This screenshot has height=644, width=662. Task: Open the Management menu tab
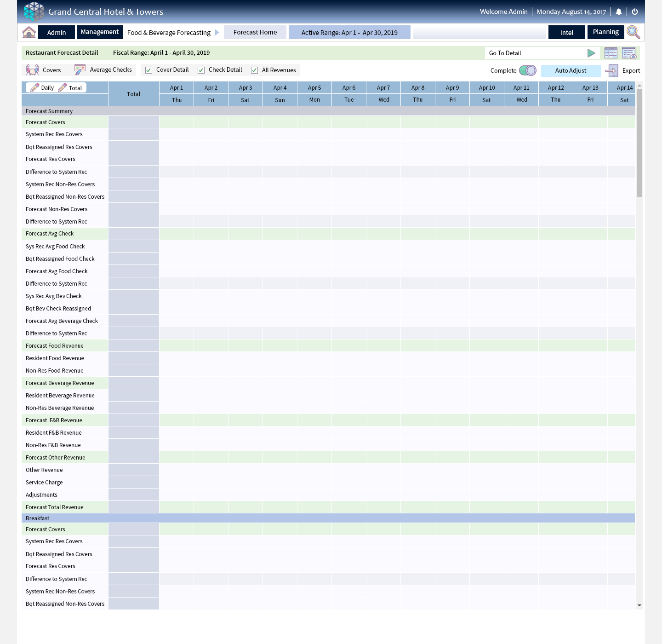click(100, 32)
